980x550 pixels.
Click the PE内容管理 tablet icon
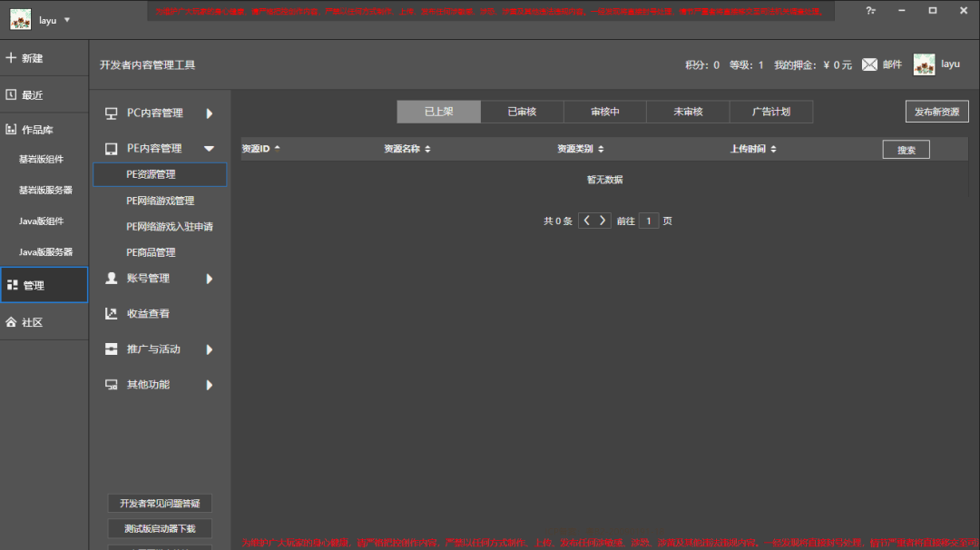112,149
